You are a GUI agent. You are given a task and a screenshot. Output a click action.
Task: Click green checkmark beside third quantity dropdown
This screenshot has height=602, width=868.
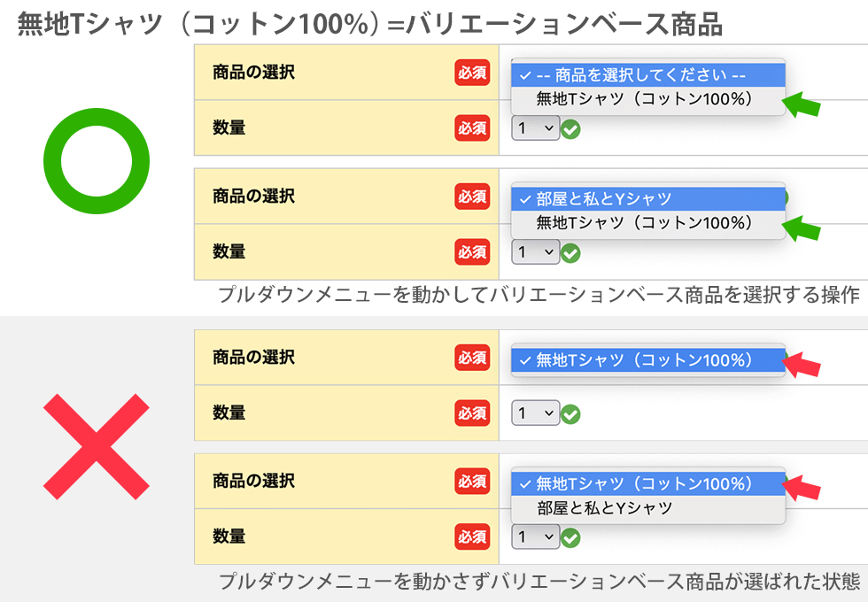tap(570, 414)
